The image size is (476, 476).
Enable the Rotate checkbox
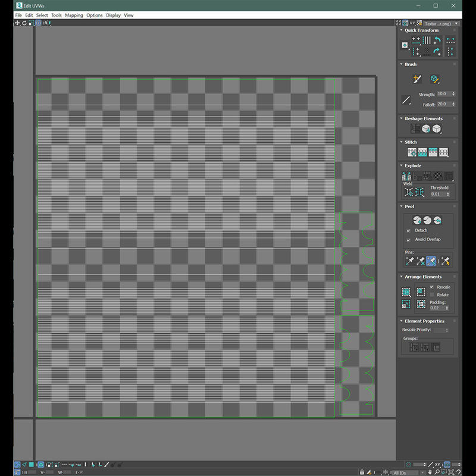[432, 295]
